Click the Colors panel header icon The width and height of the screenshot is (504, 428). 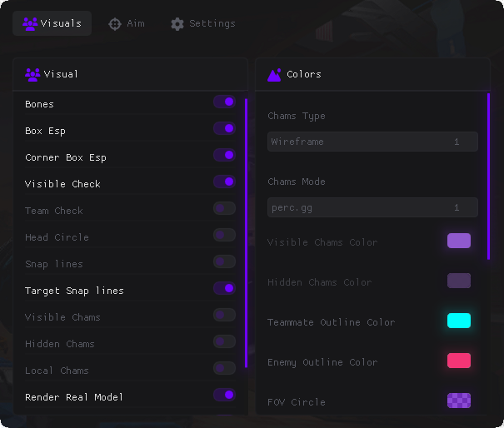click(x=274, y=74)
